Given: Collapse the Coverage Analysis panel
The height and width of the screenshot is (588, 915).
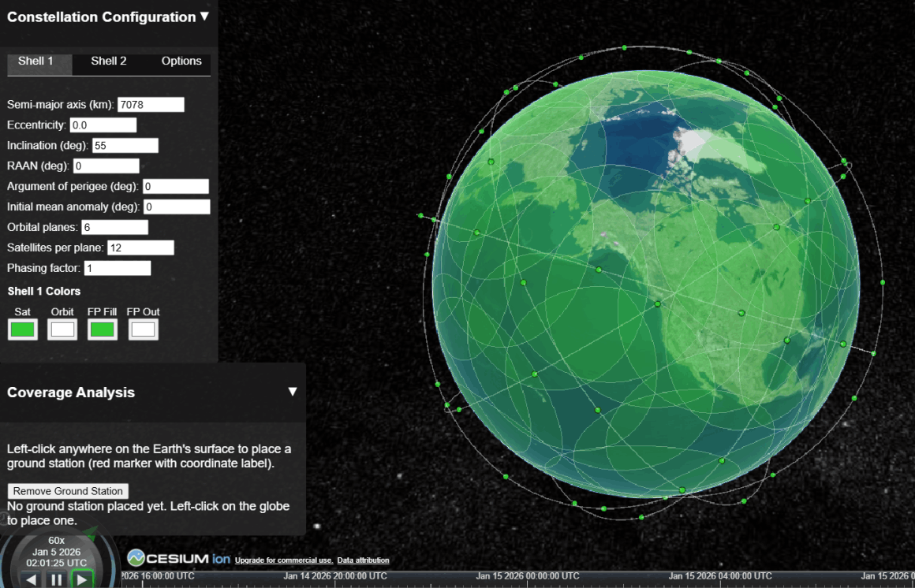Looking at the screenshot, I should (293, 390).
